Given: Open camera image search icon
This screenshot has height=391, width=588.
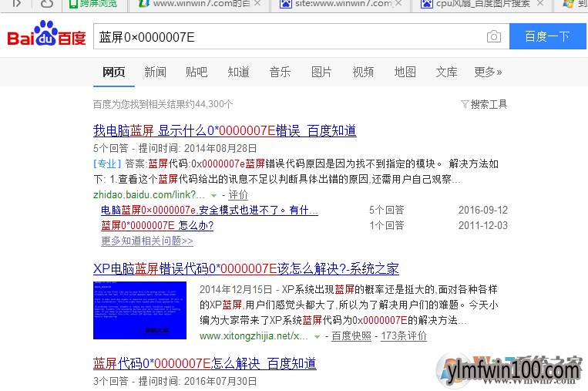Looking at the screenshot, I should click(x=493, y=37).
